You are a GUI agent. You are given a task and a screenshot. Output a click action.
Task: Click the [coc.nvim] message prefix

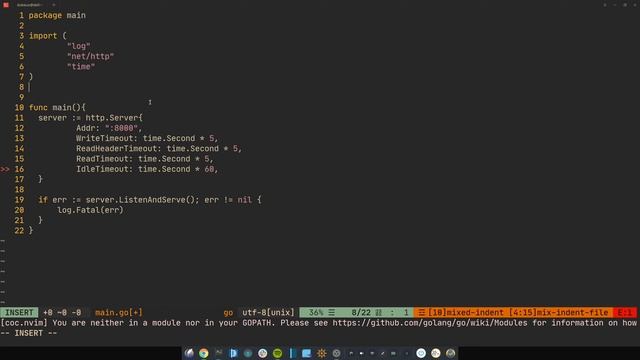pyautogui.click(x=24, y=323)
